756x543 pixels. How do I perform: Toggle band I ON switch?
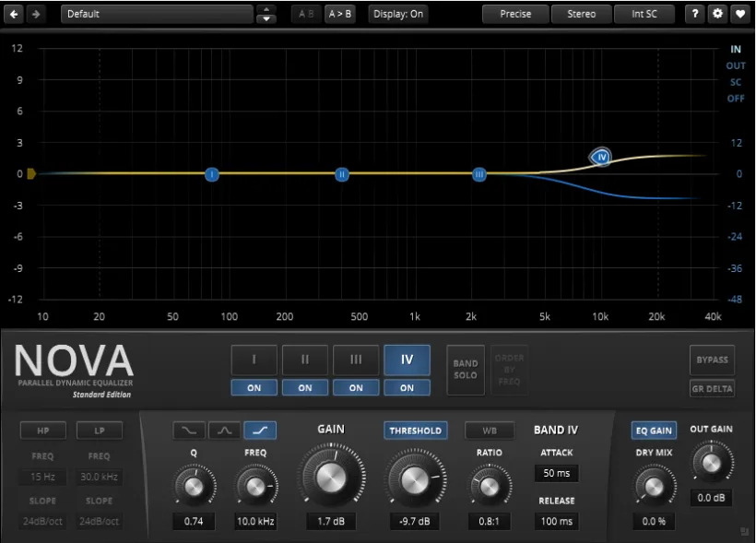coord(254,388)
